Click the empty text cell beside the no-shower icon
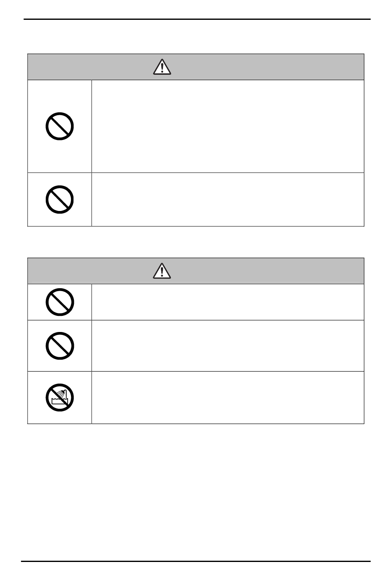Screen dimensions: 392x576 (228, 398)
